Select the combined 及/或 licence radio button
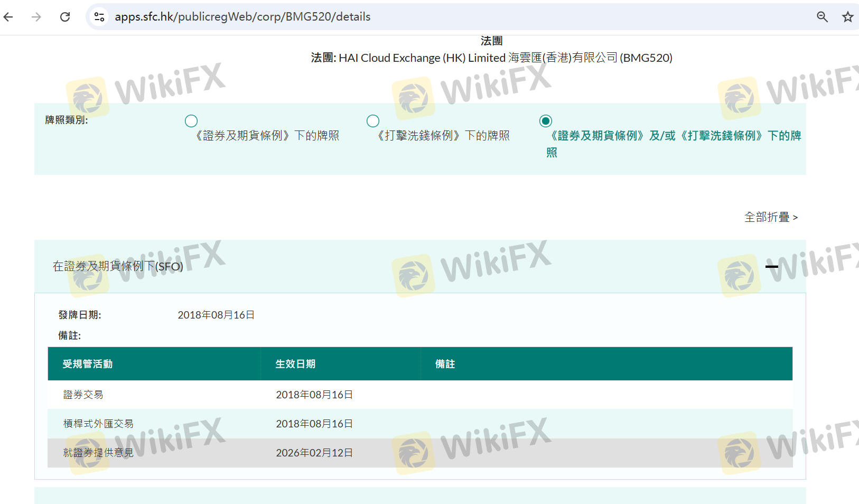Viewport: 859px width, 504px height. click(x=546, y=121)
